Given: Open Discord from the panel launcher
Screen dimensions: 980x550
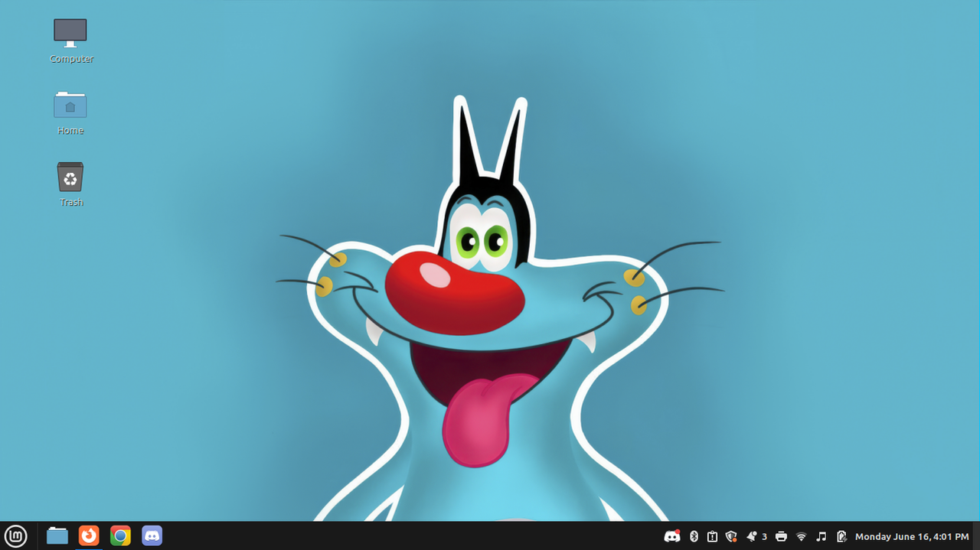Looking at the screenshot, I should coord(152,535).
